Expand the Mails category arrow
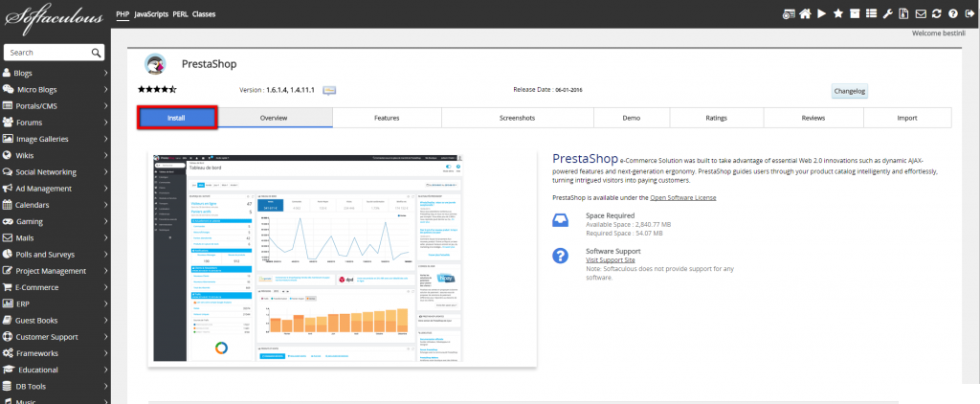 (105, 238)
